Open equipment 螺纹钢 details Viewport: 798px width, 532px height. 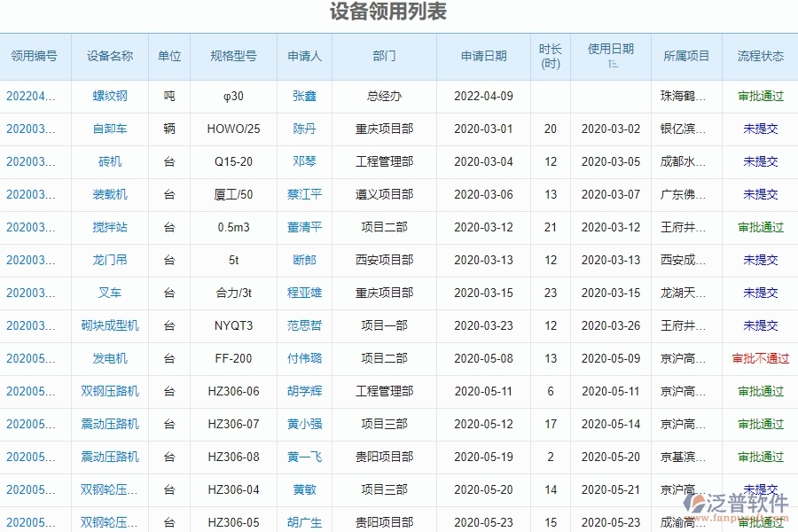[x=110, y=96]
